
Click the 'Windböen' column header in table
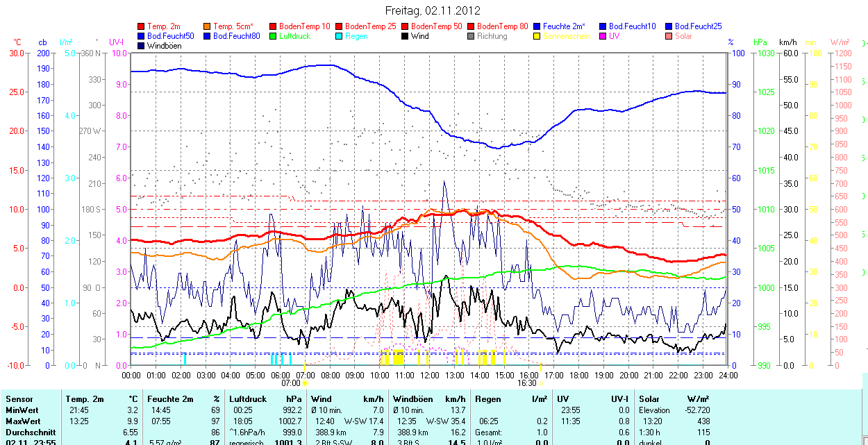[x=412, y=399]
